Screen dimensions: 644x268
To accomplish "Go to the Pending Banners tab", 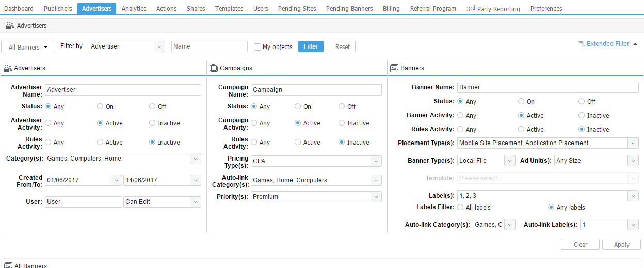I will (349, 9).
